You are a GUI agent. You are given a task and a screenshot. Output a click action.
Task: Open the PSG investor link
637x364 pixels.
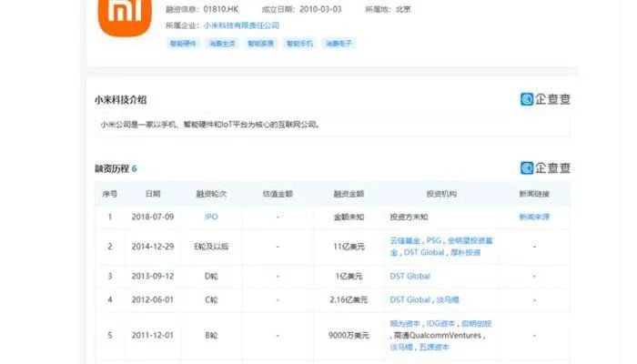pos(434,240)
